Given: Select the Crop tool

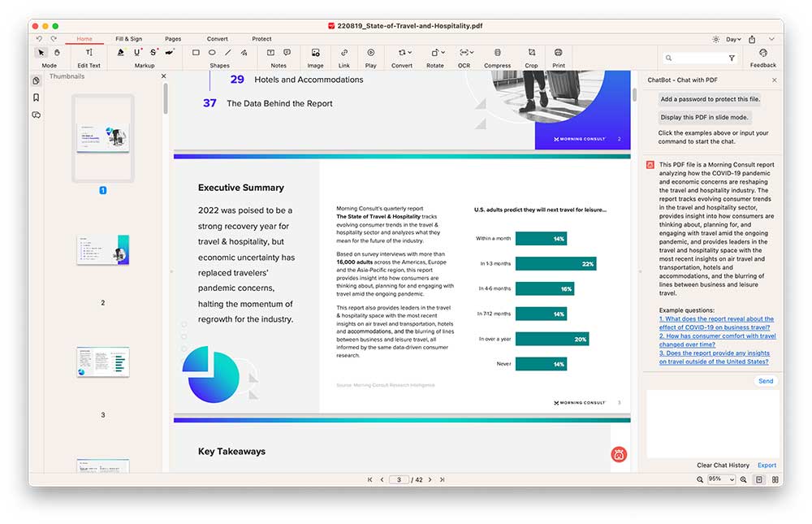Looking at the screenshot, I should click(x=531, y=52).
